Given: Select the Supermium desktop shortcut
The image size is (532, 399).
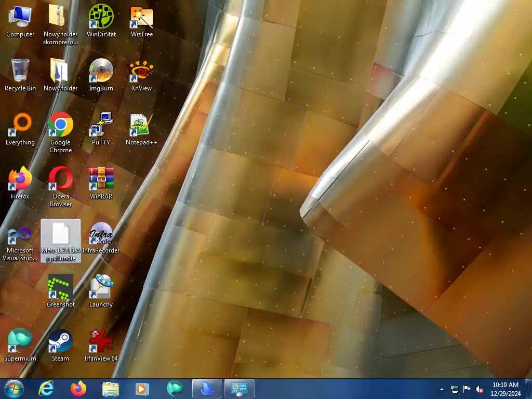Looking at the screenshot, I should pyautogui.click(x=20, y=345).
